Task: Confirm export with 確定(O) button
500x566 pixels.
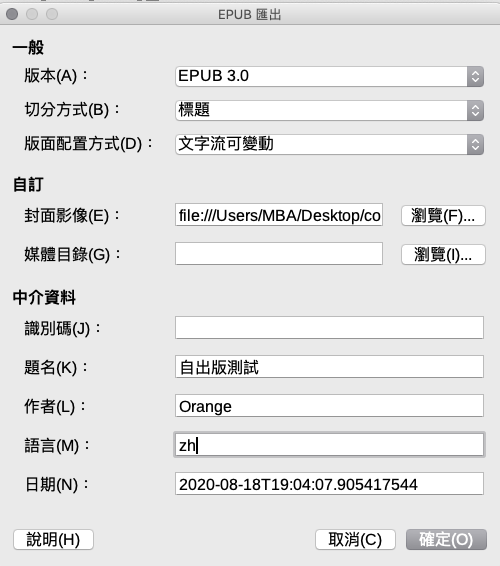Action: point(446,540)
